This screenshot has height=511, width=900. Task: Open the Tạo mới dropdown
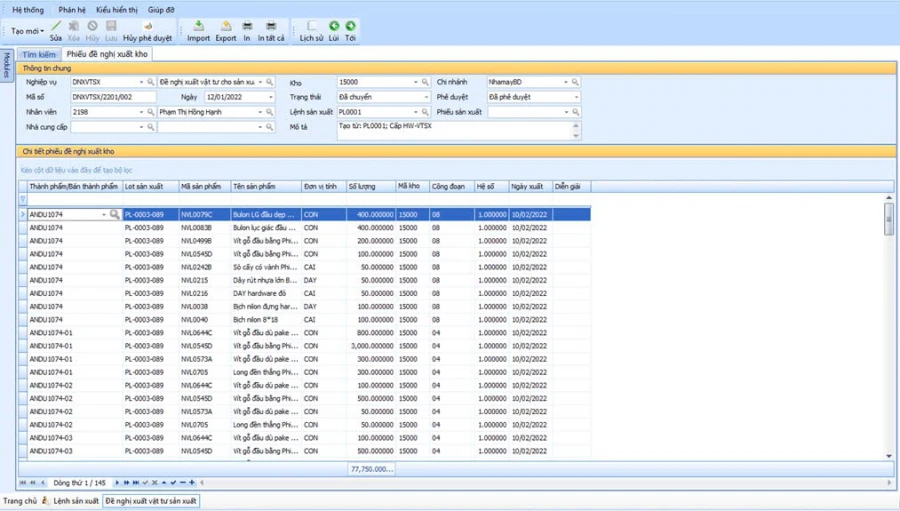click(x=28, y=31)
